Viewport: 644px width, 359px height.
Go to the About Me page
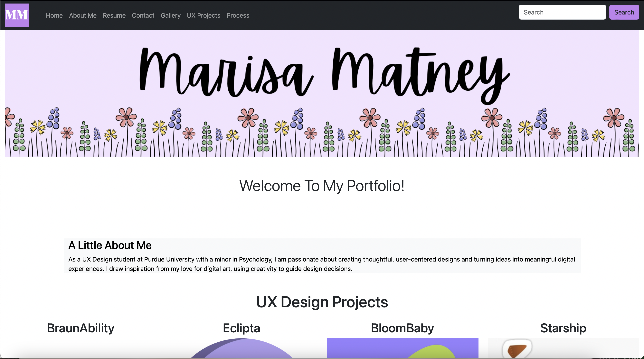pyautogui.click(x=83, y=15)
